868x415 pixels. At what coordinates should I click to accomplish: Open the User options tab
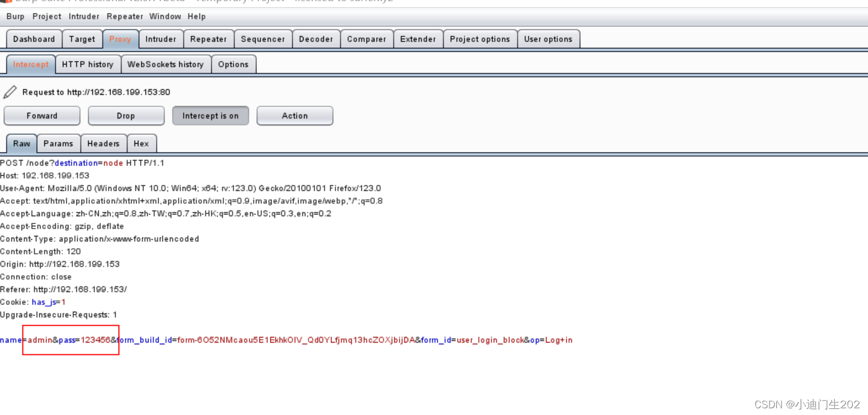tap(548, 39)
